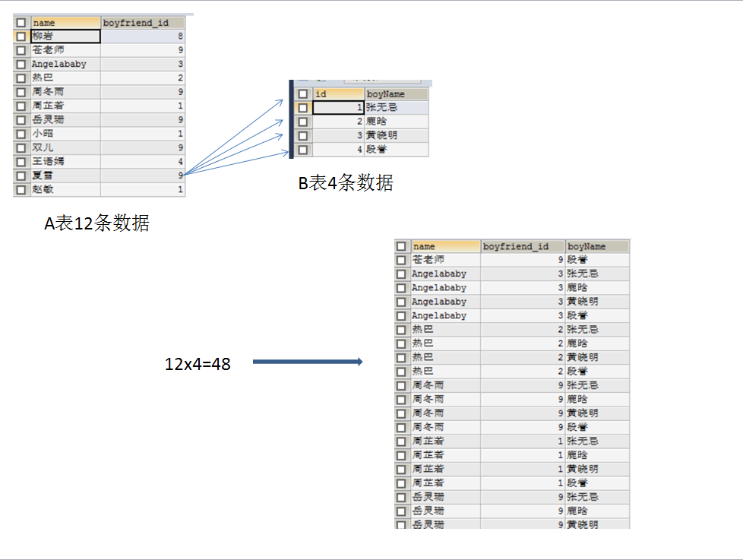
Task: Click the boyfriend_id header of the result table
Action: click(x=523, y=246)
